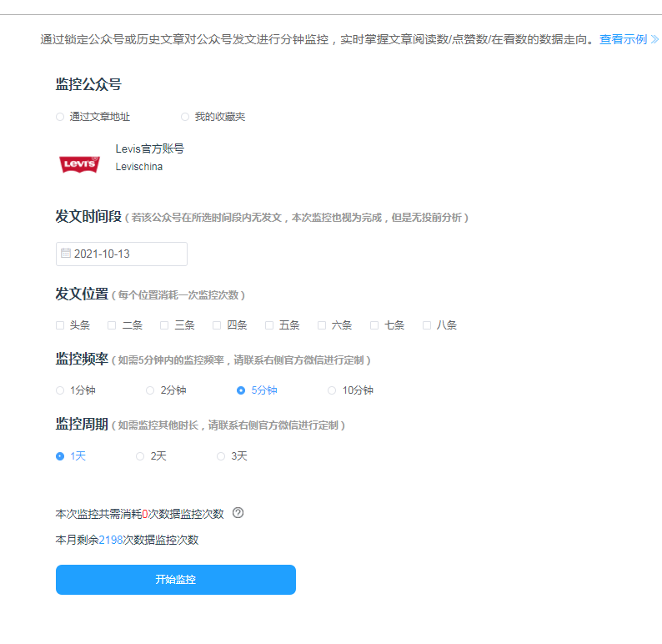This screenshot has height=644, width=662.
Task: Enable the 三条 position checkbox
Action: (x=165, y=325)
